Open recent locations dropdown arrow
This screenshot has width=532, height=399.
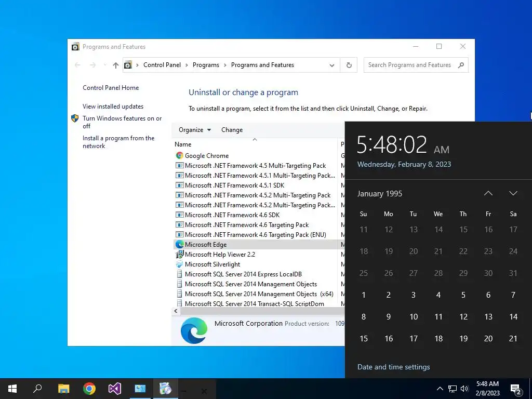pyautogui.click(x=105, y=65)
